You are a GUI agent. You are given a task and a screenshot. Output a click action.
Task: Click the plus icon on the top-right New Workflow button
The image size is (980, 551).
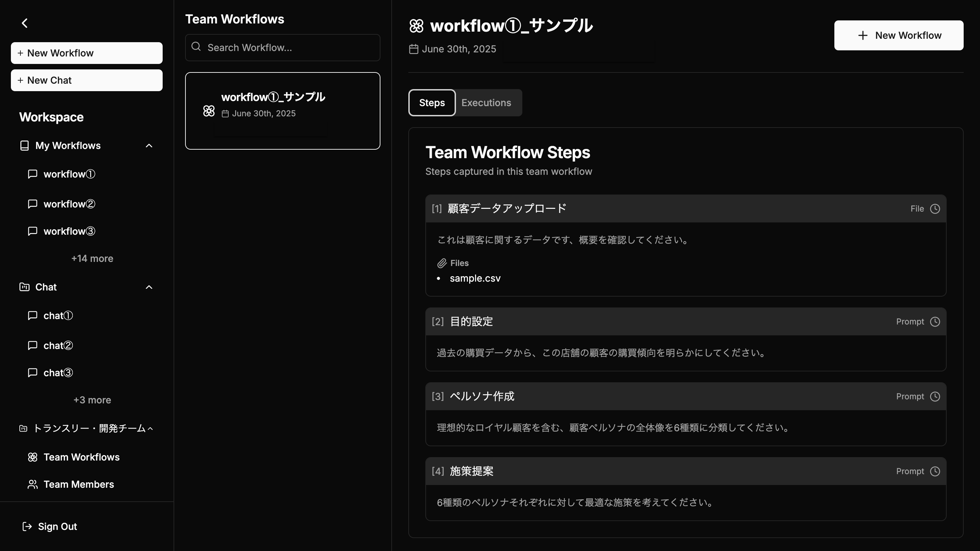point(863,35)
